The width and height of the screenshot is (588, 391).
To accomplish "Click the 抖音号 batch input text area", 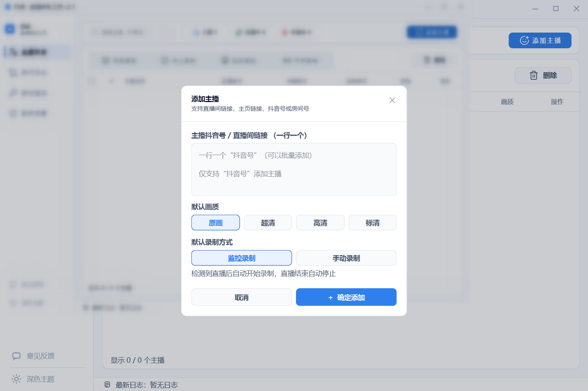I will tap(294, 170).
